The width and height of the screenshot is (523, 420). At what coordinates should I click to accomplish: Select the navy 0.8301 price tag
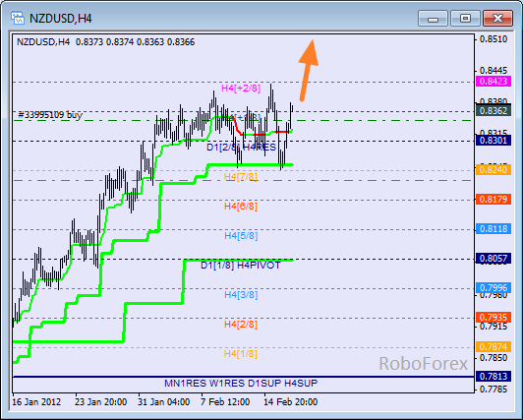(x=493, y=140)
